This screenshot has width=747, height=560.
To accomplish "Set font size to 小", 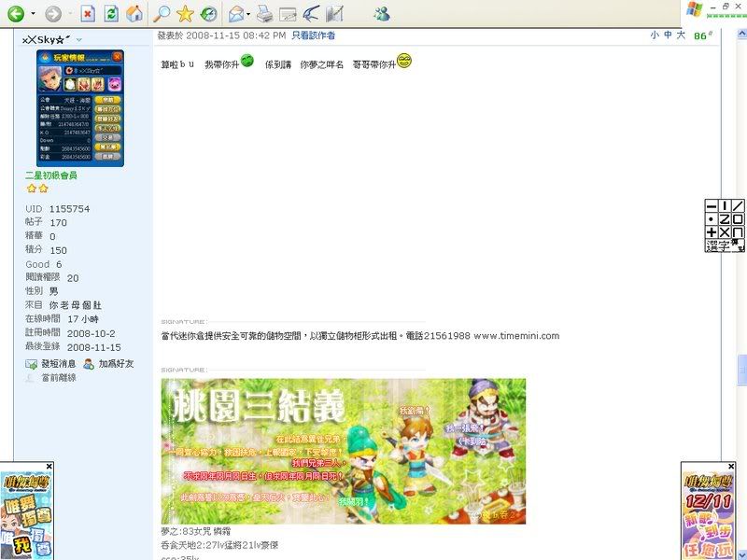I will click(x=655, y=35).
